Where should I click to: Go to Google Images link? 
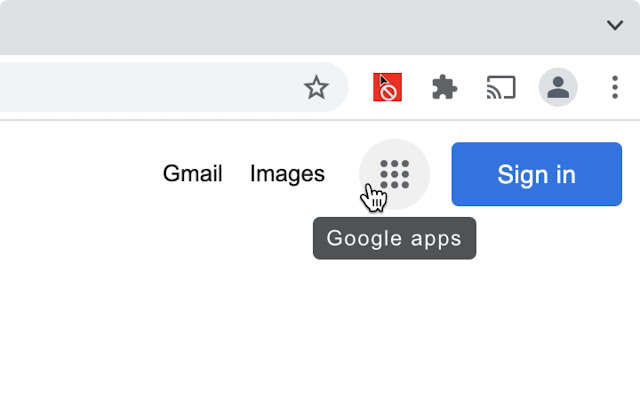287,174
